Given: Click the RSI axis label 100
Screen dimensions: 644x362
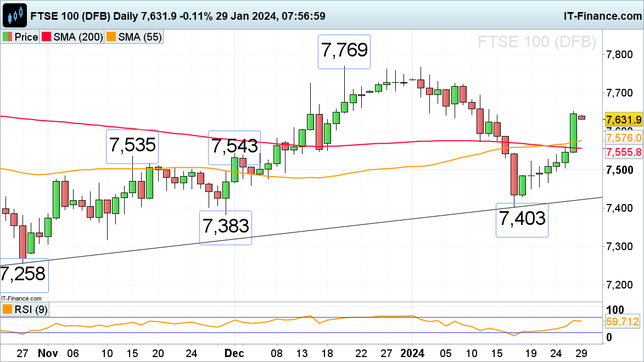Looking at the screenshot, I should [615, 309].
